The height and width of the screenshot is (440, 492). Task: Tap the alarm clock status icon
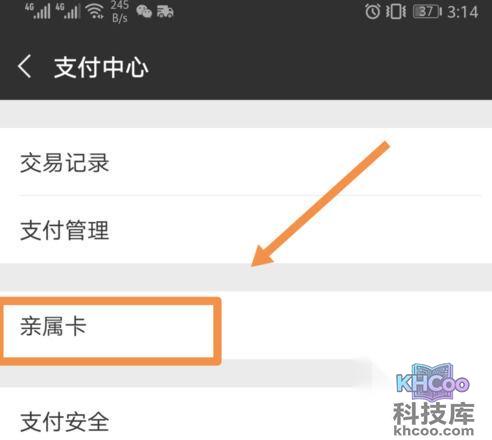click(372, 12)
